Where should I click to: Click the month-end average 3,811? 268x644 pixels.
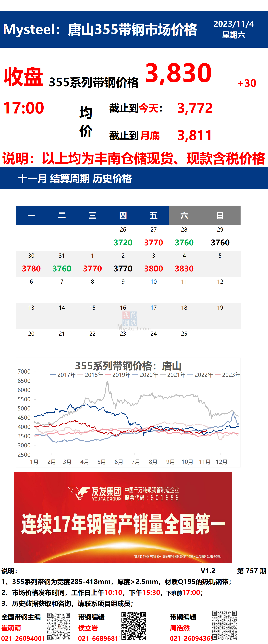[x=195, y=135]
